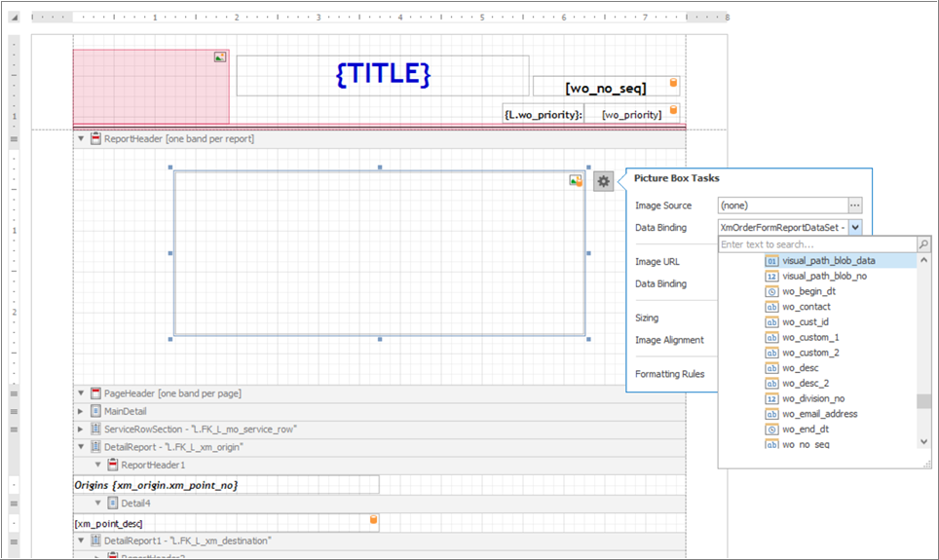Click the field list scrollbar down arrow
This screenshot has height=560, width=939.
pos(923,441)
